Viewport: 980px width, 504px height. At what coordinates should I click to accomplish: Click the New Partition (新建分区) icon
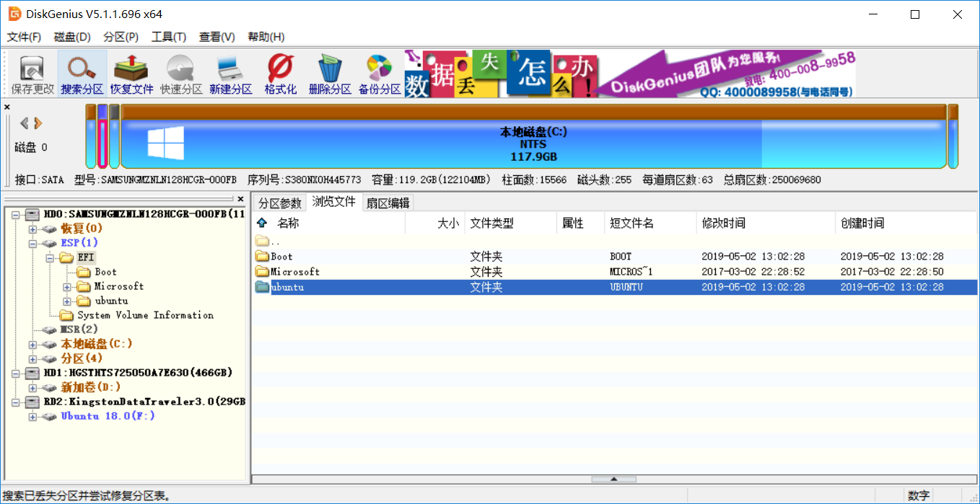tap(231, 74)
